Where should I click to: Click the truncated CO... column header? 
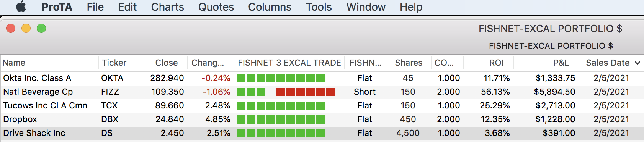pos(444,63)
